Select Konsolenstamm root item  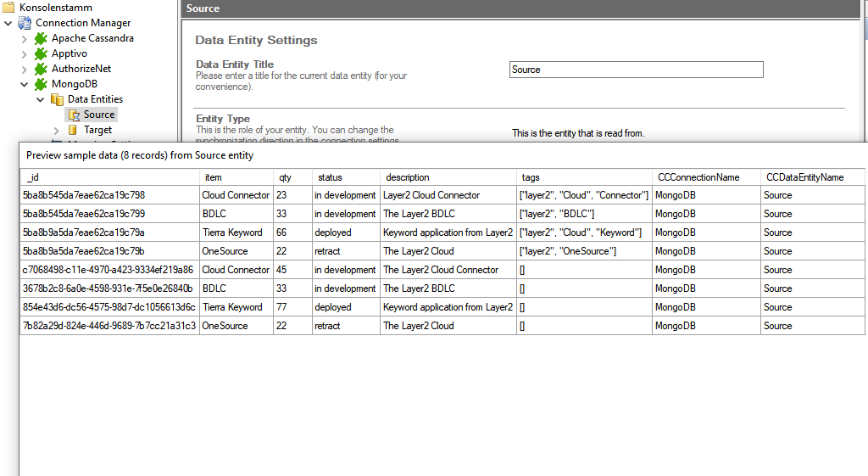coord(56,7)
